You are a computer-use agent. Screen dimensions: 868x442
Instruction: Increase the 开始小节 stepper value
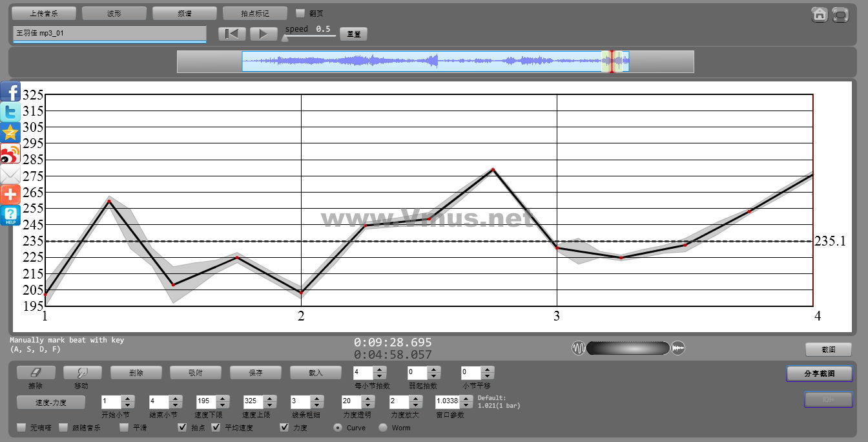click(x=127, y=398)
